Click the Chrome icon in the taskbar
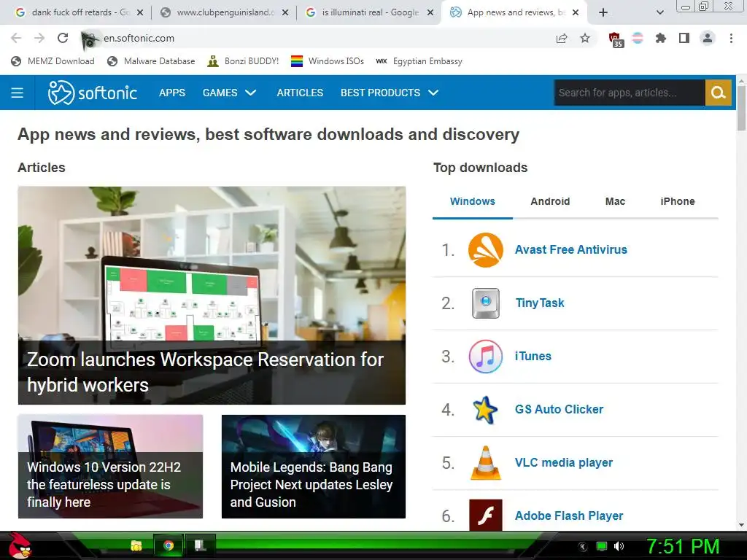The height and width of the screenshot is (560, 747). tap(169, 545)
